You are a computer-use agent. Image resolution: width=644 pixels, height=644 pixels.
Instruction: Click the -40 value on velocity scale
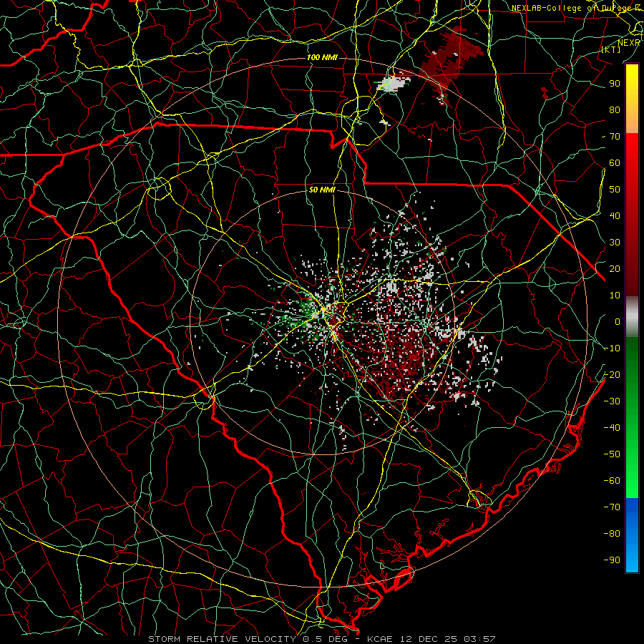click(x=612, y=428)
